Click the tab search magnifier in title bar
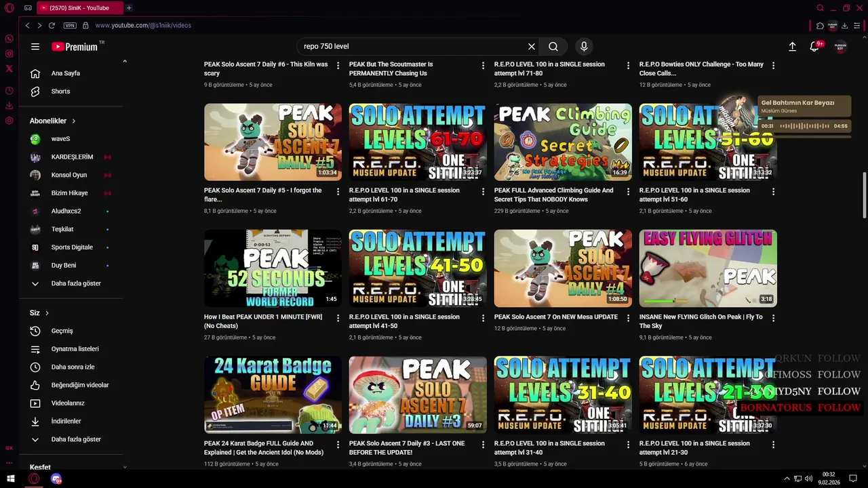The image size is (868, 488). click(x=820, y=8)
